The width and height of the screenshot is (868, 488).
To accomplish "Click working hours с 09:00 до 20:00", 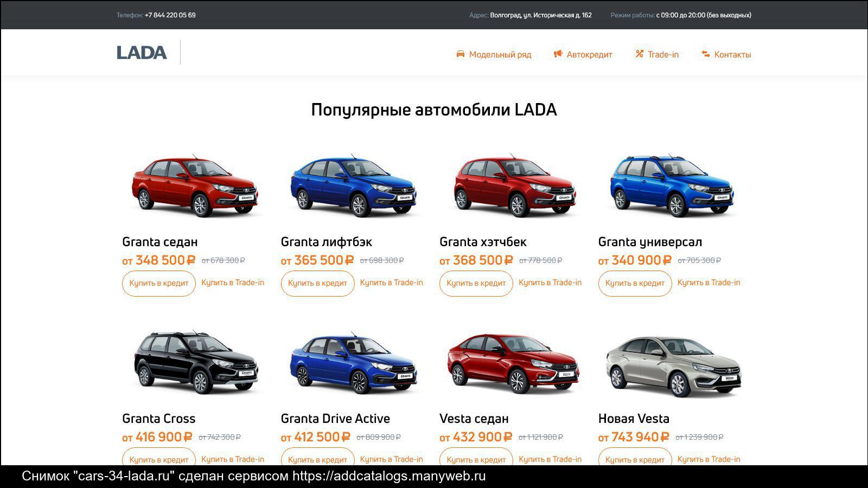I will [x=681, y=15].
